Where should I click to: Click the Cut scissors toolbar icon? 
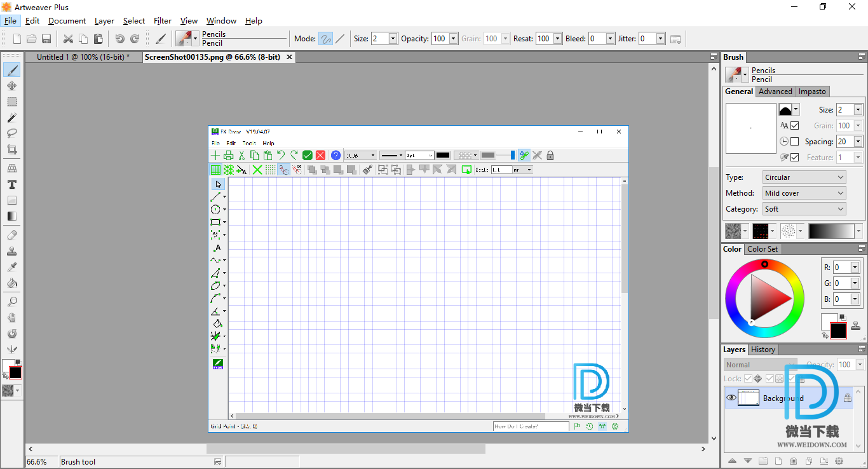point(68,39)
